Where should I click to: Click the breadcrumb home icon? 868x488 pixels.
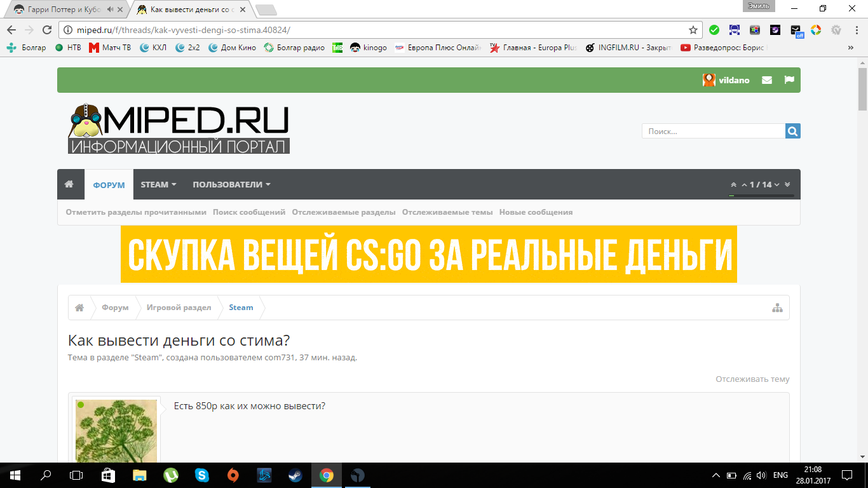point(79,308)
